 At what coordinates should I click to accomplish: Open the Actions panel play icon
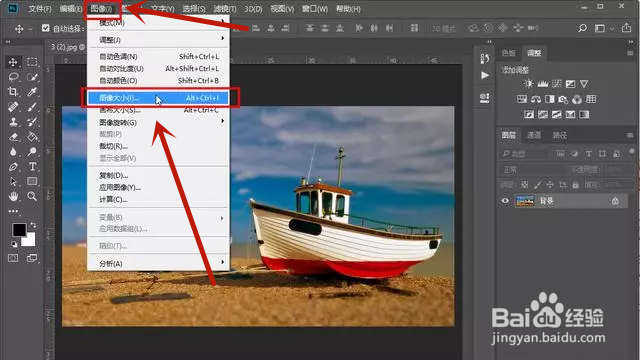484,76
